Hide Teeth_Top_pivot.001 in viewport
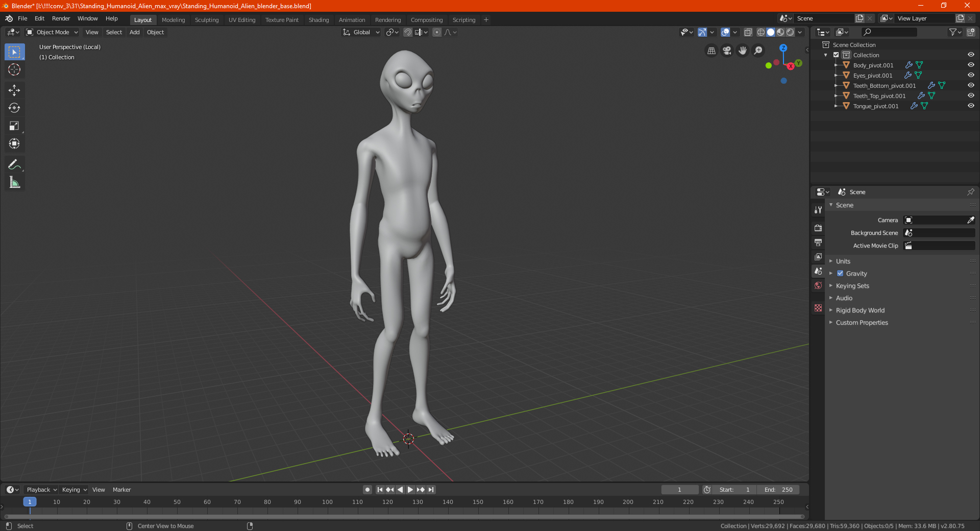This screenshot has height=531, width=980. (x=971, y=95)
